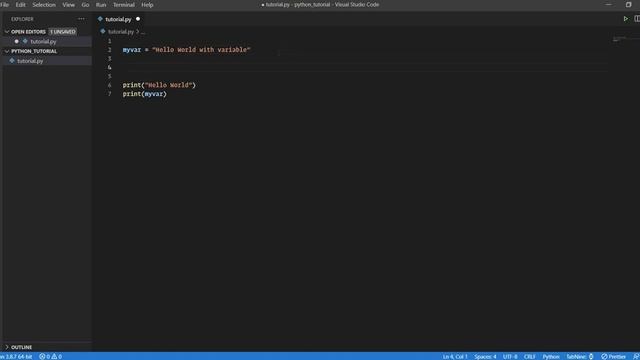The width and height of the screenshot is (640, 360).
Task: Open warnings count in status bar
Action: coord(57,356)
